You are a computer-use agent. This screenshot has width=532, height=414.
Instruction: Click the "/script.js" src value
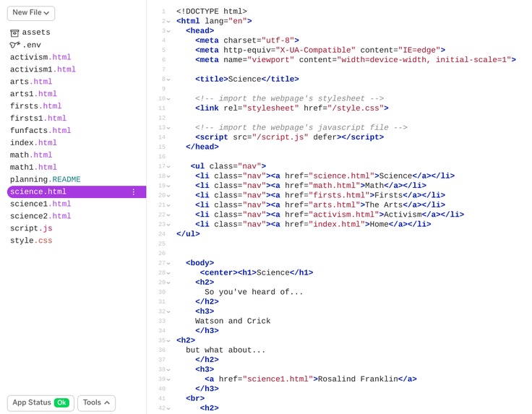pos(280,137)
